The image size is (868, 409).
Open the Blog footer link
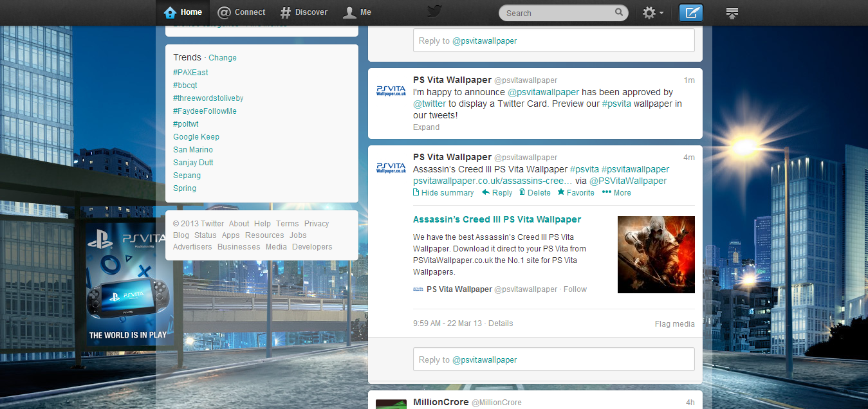pyautogui.click(x=181, y=235)
